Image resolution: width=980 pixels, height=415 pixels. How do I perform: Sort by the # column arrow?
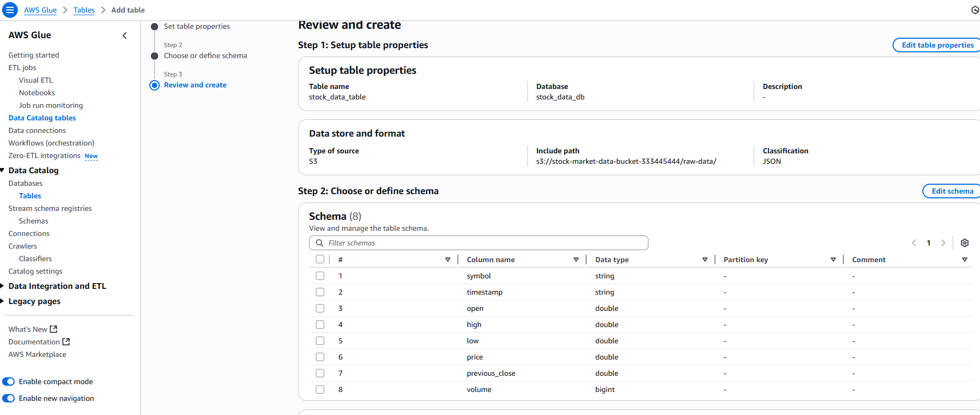(x=448, y=260)
